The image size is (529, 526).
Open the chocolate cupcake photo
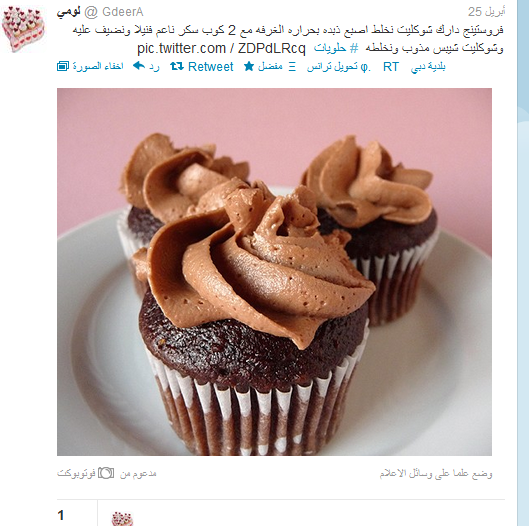[274, 272]
